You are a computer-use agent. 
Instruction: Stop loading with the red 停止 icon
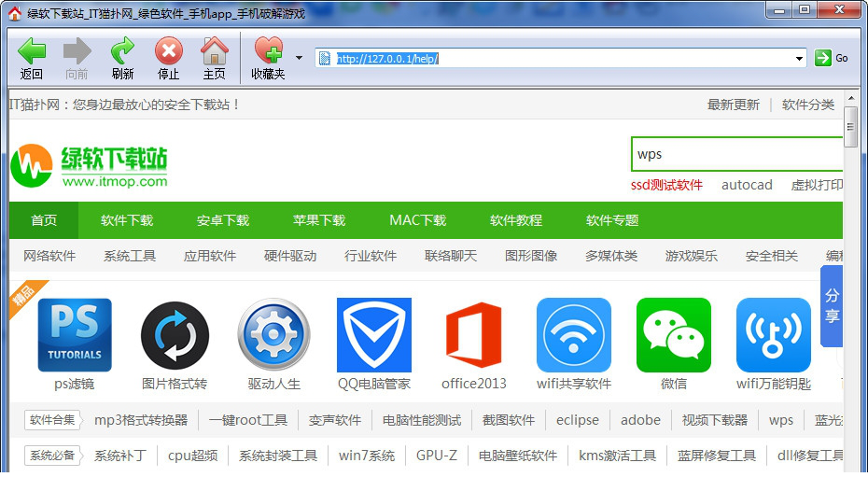coord(168,51)
